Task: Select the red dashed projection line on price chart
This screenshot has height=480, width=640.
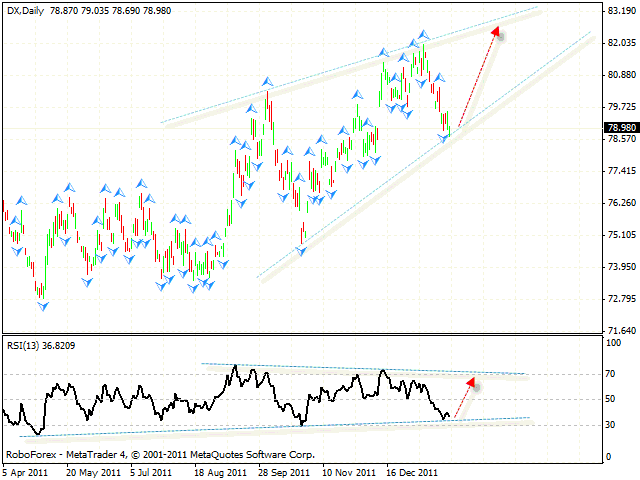Action: click(x=476, y=82)
